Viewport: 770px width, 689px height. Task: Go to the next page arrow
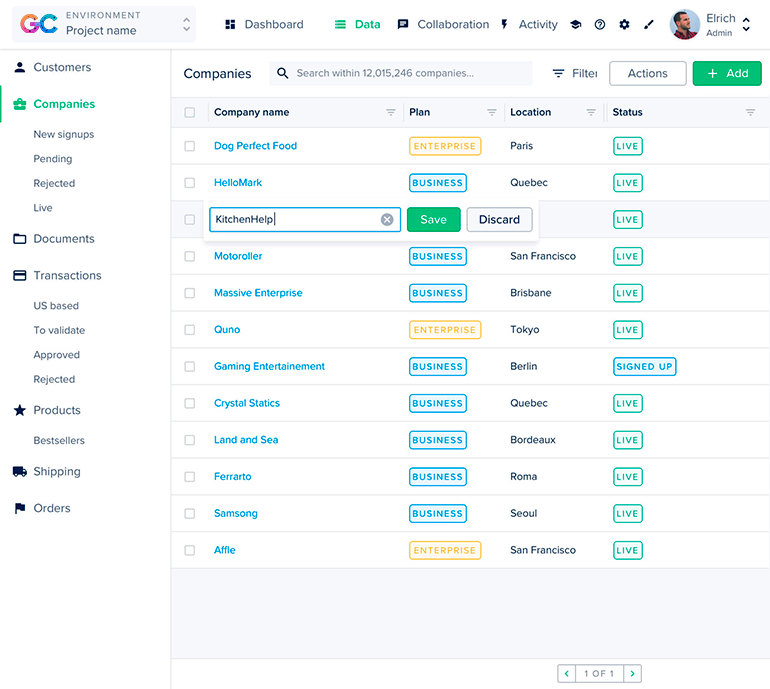click(632, 674)
